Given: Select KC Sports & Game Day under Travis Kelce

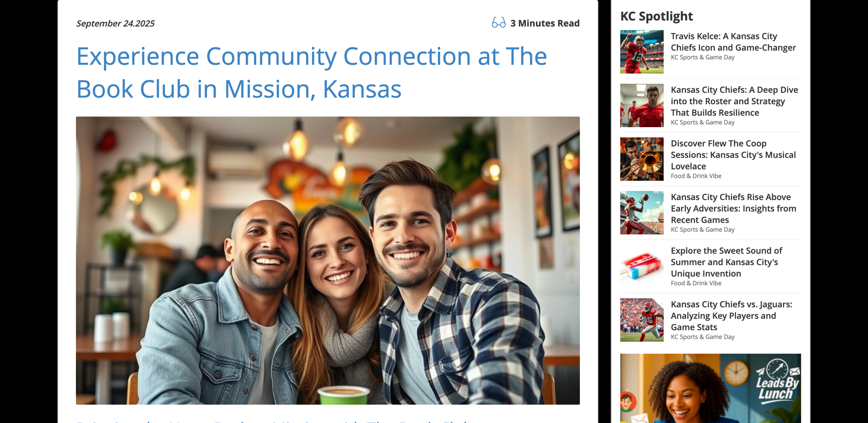Looking at the screenshot, I should (703, 57).
